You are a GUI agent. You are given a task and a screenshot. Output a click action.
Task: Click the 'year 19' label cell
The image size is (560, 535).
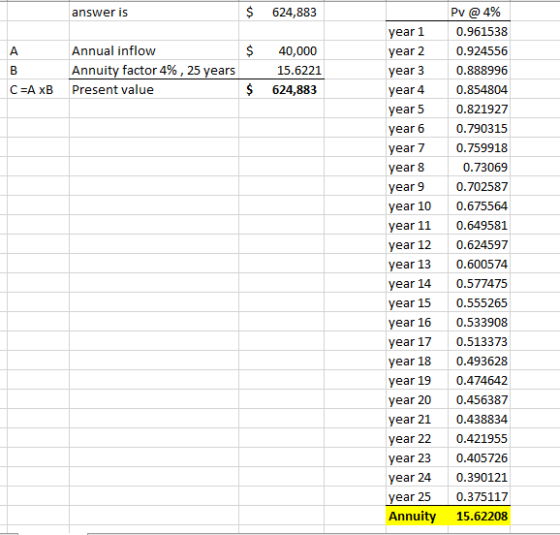417,380
